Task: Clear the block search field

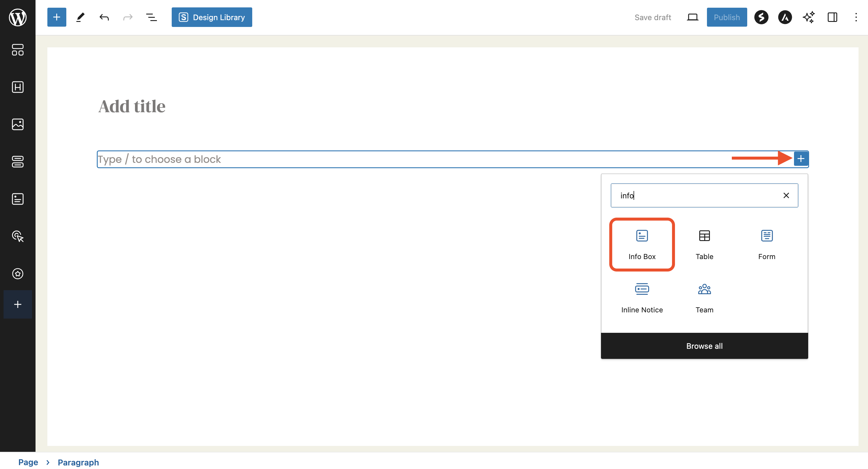Action: (x=786, y=195)
